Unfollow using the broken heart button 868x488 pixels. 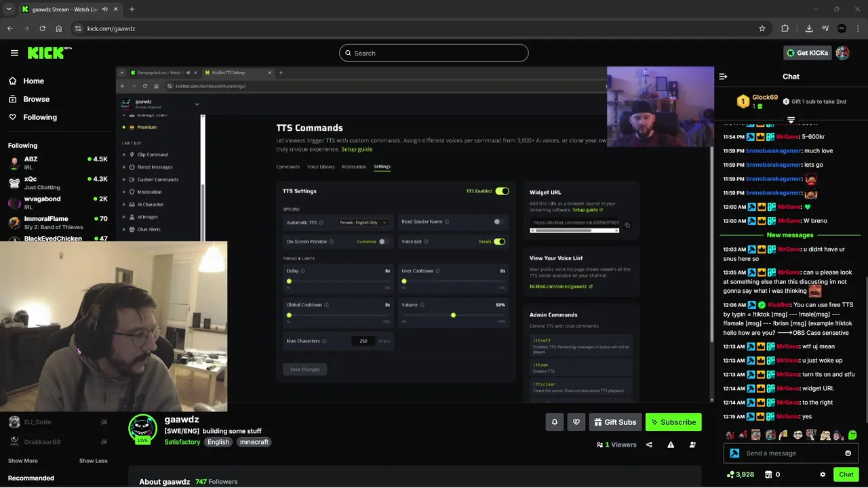click(576, 422)
